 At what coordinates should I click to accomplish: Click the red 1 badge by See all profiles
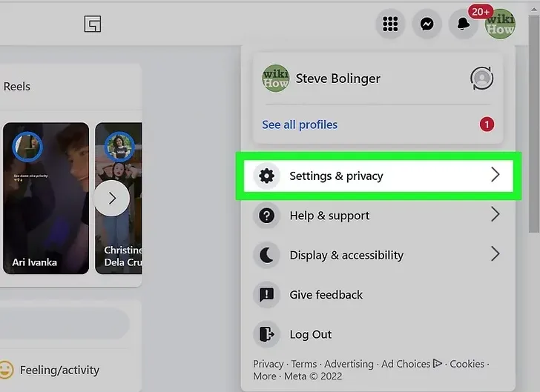pos(487,124)
